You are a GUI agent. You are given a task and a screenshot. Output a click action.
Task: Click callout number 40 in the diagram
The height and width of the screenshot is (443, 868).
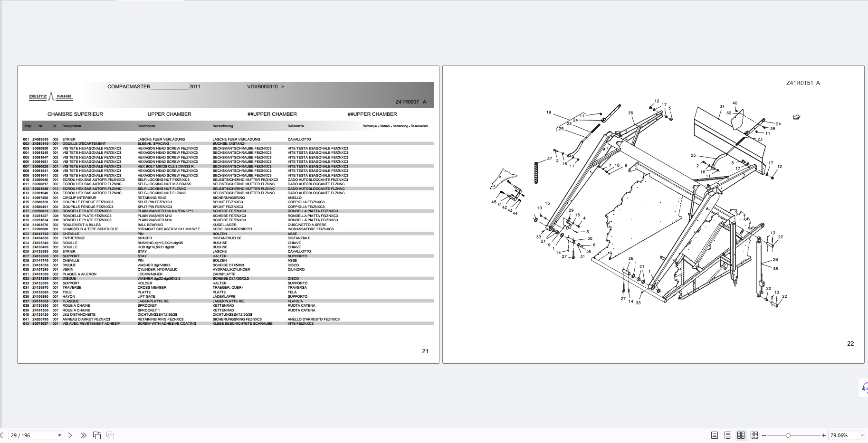735,103
